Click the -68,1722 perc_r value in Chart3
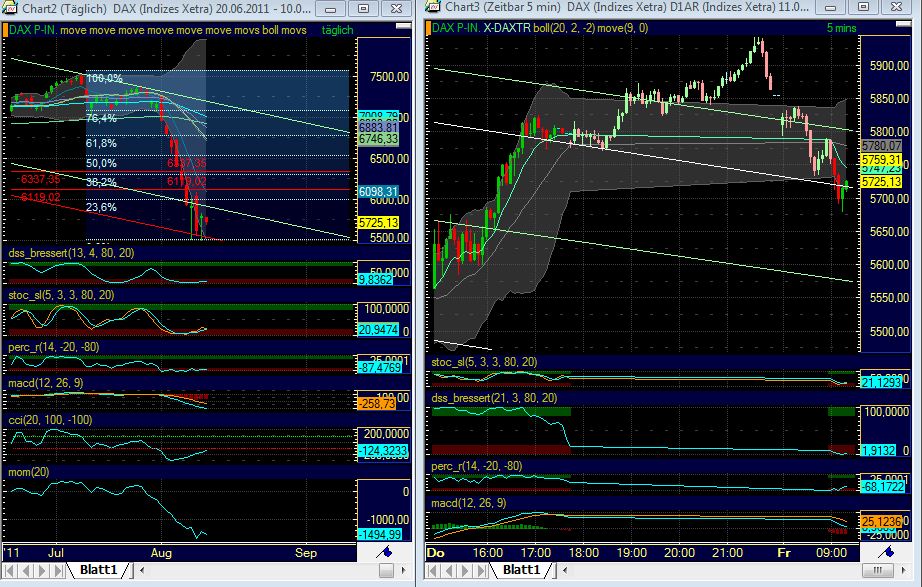Image resolution: width=922 pixels, height=587 pixels. [883, 487]
